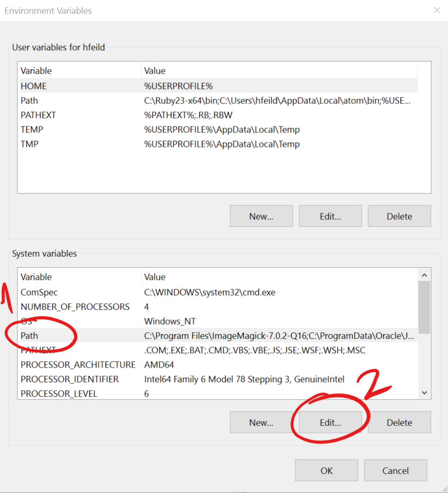This screenshot has width=448, height=493.
Task: Click New under User variables
Action: coord(261,216)
